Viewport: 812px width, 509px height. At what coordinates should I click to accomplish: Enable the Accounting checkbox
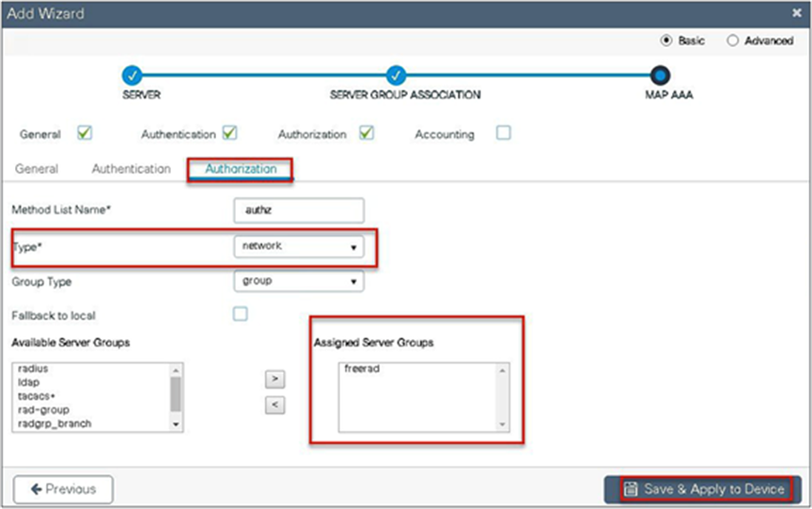[x=504, y=133]
